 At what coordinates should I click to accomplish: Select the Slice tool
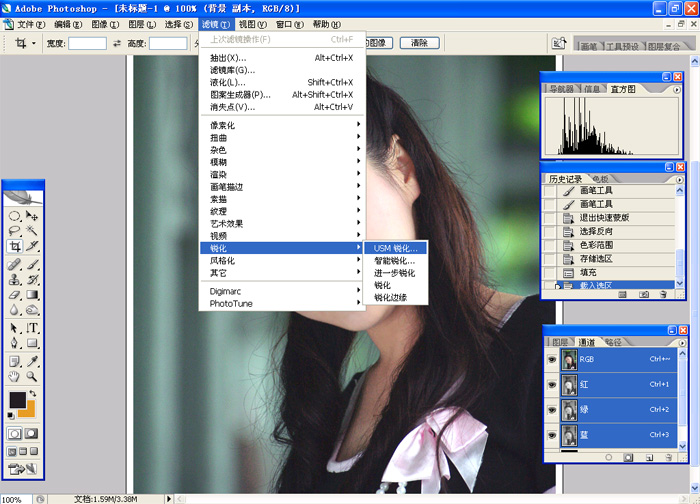coord(32,246)
